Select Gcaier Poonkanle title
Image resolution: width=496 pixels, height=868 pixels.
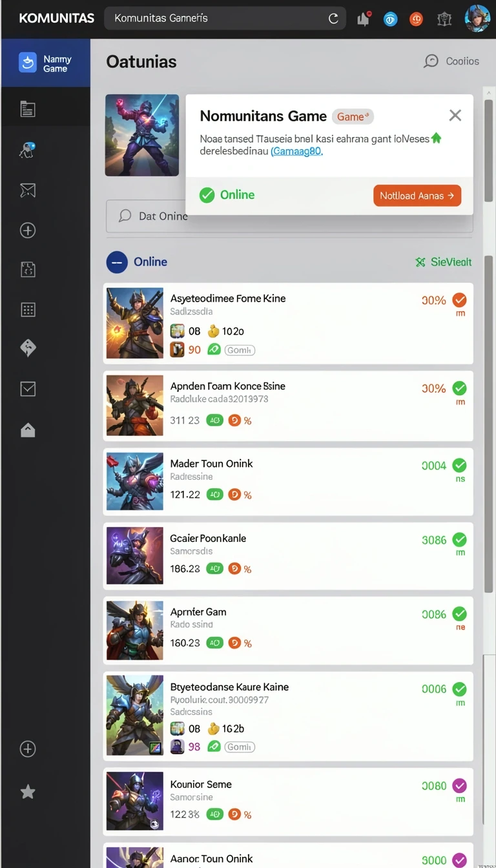(x=208, y=538)
